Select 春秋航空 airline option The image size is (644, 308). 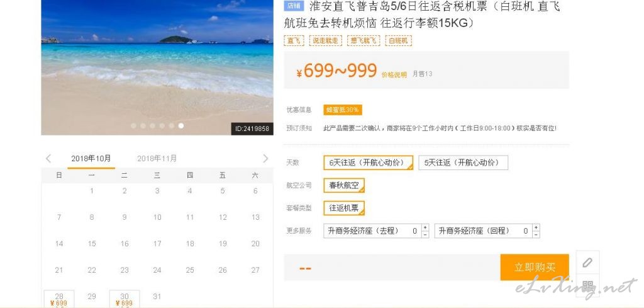point(344,185)
